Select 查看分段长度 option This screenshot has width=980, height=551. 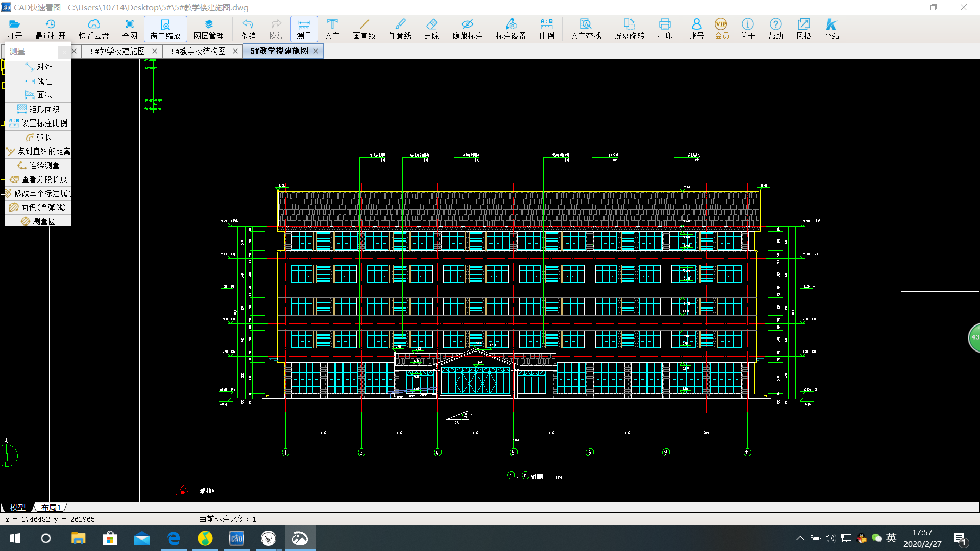pos(38,179)
